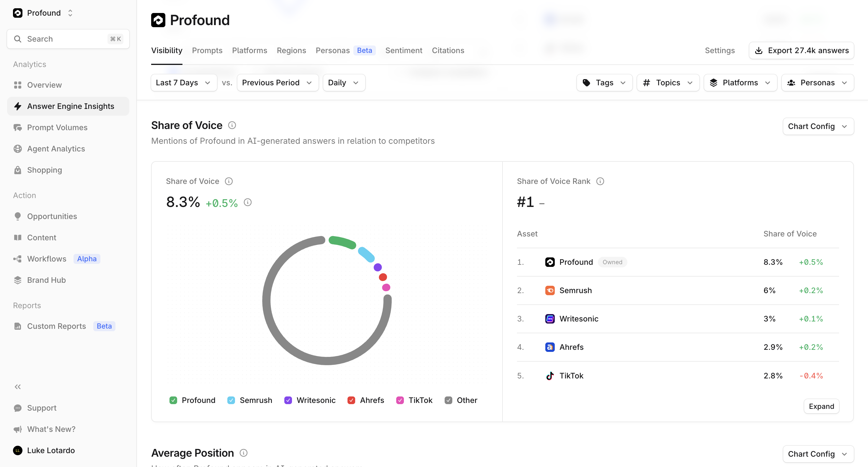Viewport: 868px width, 467px height.
Task: Click the TikTok logo in the rank table
Action: point(550,376)
